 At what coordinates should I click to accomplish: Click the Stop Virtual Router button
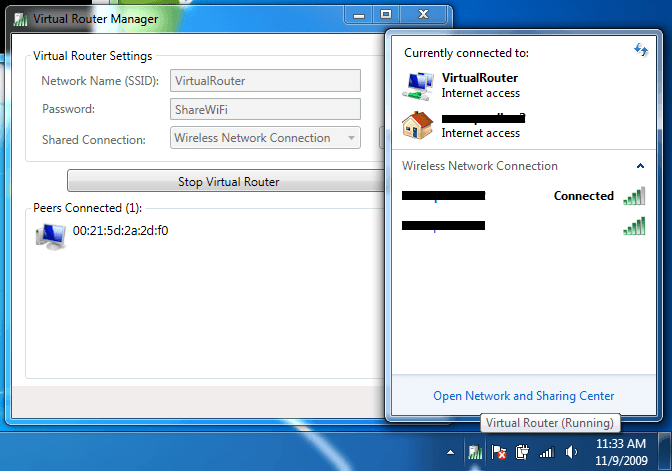(228, 181)
